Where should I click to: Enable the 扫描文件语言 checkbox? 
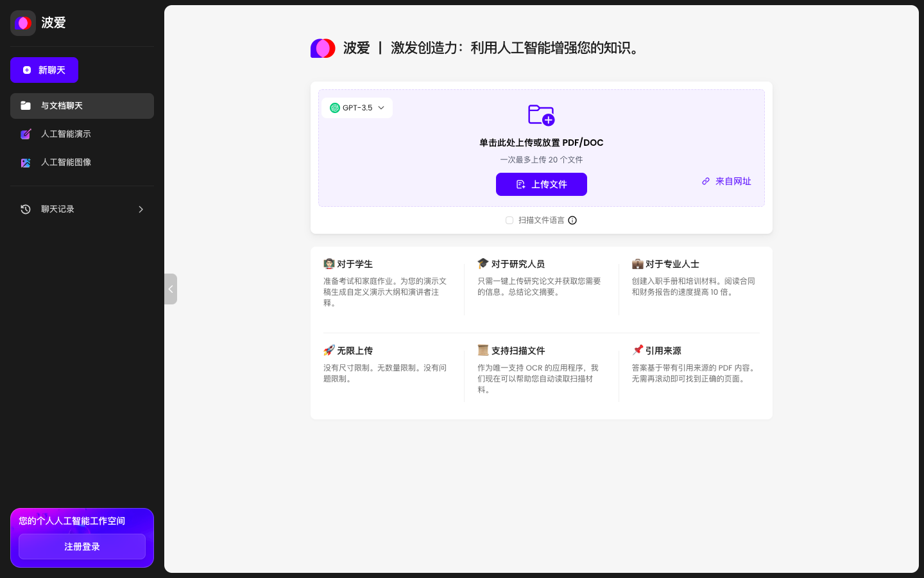click(x=509, y=220)
